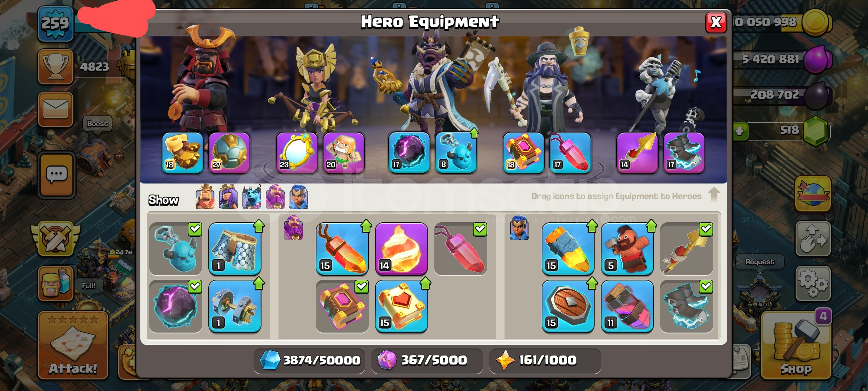Viewport: 868px width, 391px height.
Task: Pick the level 15 Royal Gem shield equipment
Action: (568, 306)
